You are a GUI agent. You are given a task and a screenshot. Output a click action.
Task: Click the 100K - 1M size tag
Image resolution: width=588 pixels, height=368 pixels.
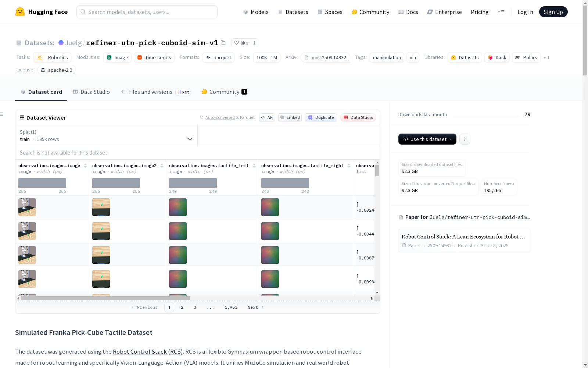pos(267,57)
